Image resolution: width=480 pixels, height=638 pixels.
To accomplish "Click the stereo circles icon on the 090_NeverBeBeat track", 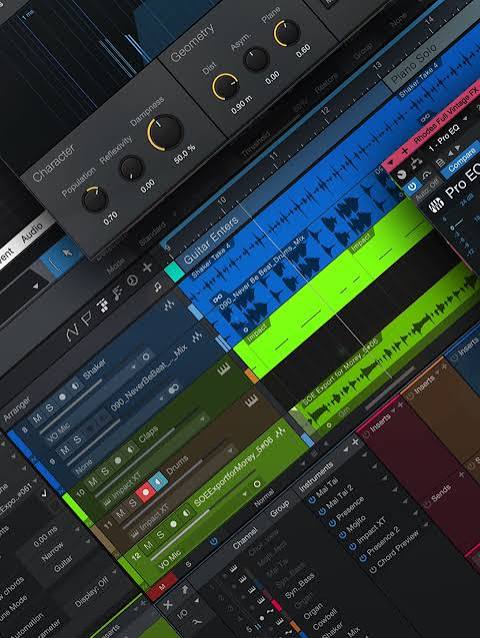I will 174,388.
